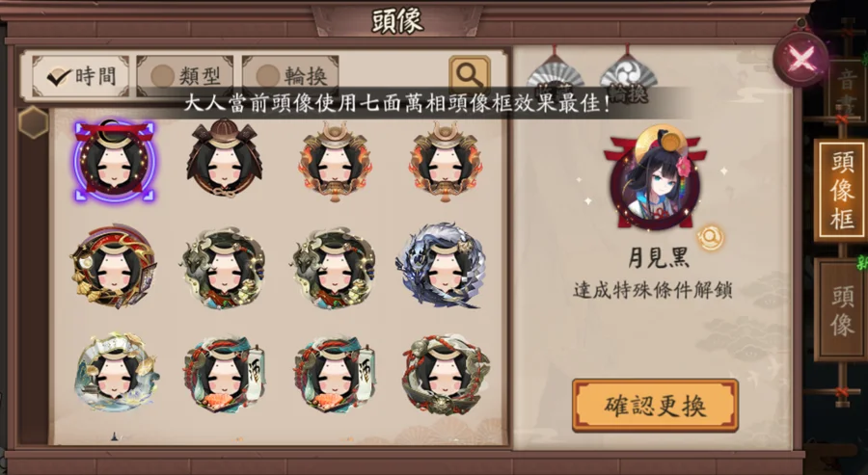Select the first sake banner frame
The width and height of the screenshot is (868, 475).
[x=224, y=372]
